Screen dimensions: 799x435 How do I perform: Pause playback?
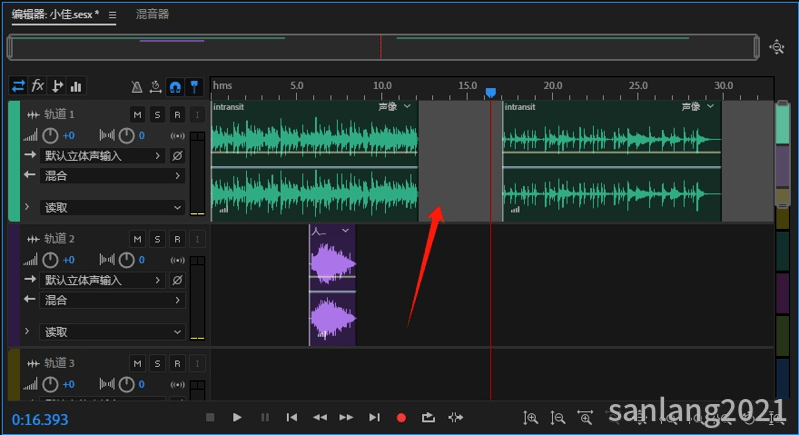point(265,417)
